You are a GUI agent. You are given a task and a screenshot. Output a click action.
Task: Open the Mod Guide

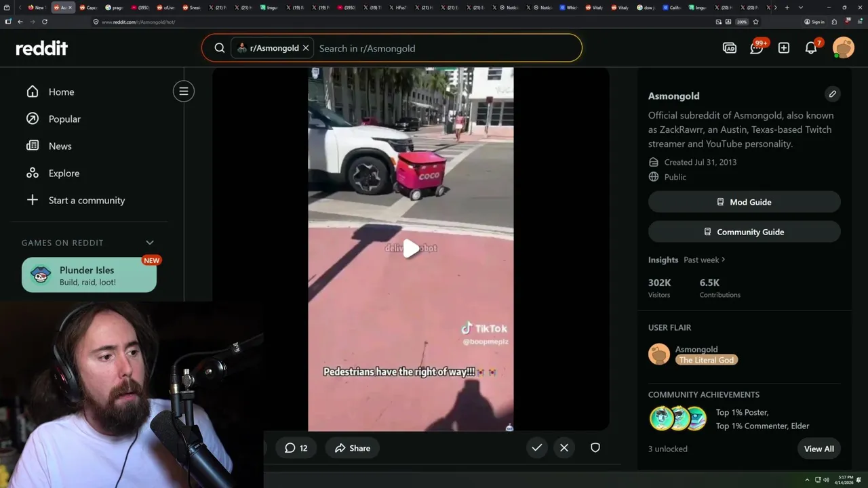(x=745, y=202)
